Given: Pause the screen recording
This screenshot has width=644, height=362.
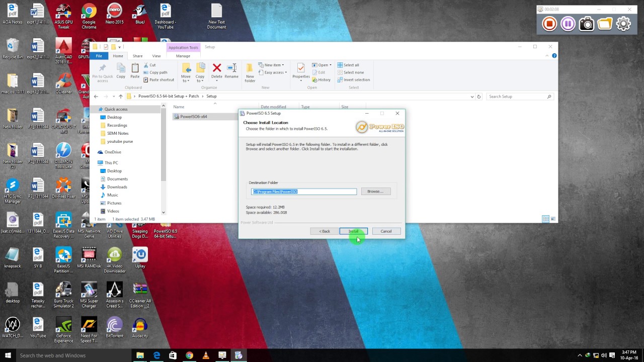Looking at the screenshot, I should 568,24.
